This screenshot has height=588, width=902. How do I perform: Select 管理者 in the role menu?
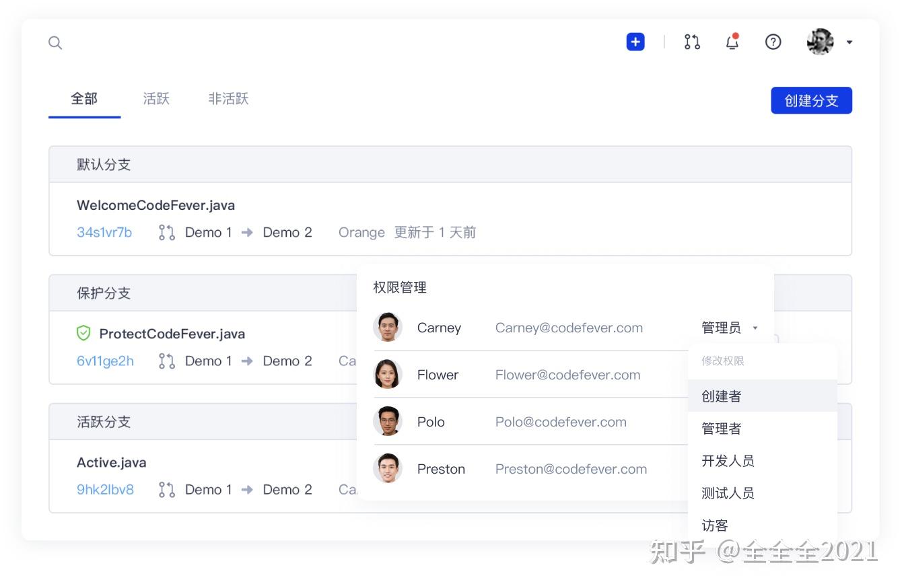763,429
